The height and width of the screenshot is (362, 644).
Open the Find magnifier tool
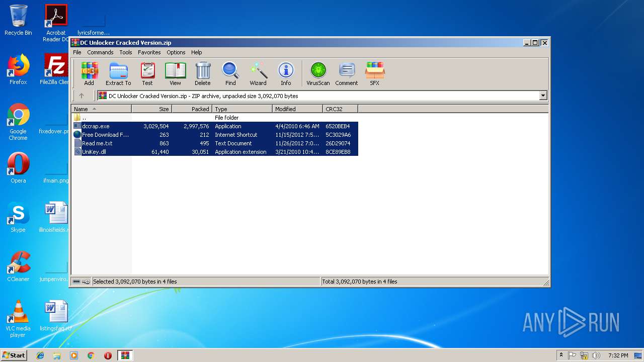tap(230, 74)
